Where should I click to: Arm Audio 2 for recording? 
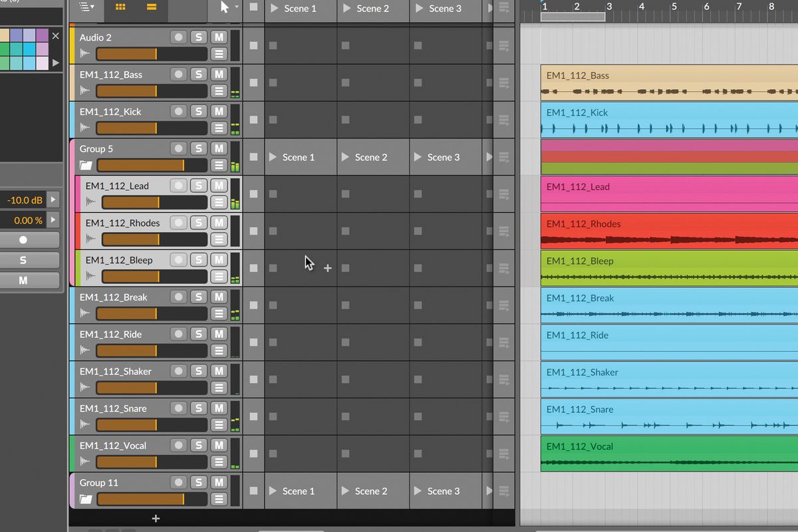click(x=178, y=37)
